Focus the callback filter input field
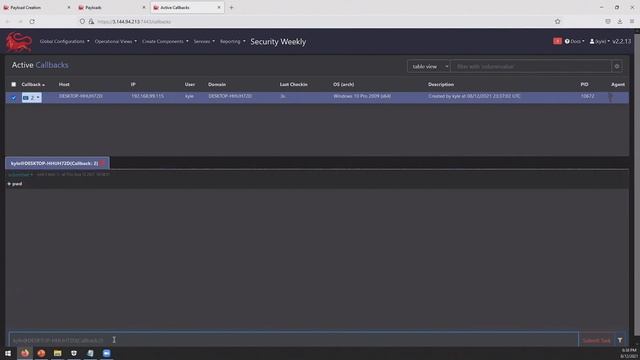 coord(531,66)
